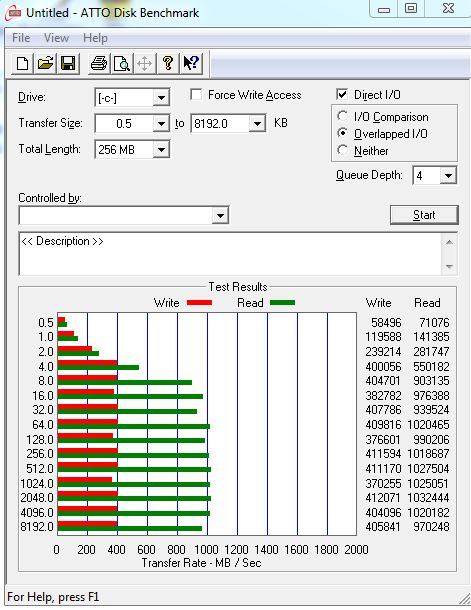This screenshot has width=471, height=610.
Task: Click the Description scrollbar up arrow
Action: click(x=449, y=242)
